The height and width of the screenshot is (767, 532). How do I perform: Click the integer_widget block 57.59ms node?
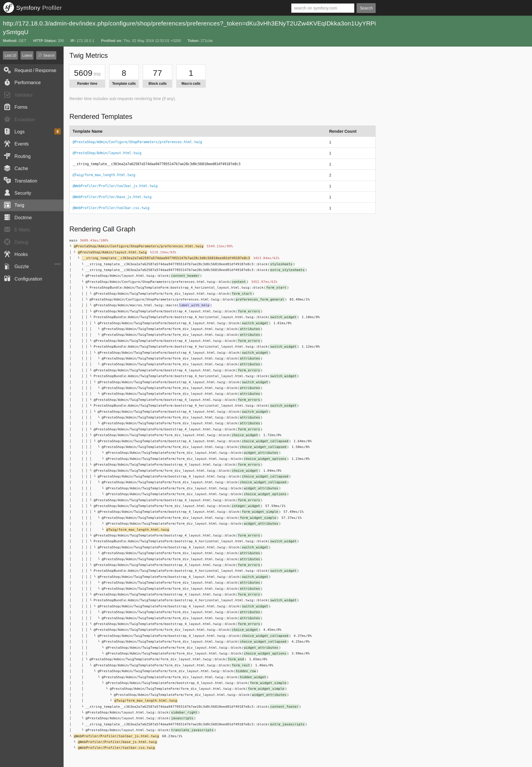246,506
